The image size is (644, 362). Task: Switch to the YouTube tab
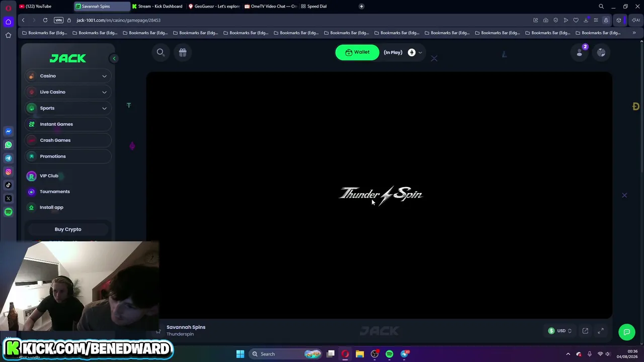tap(44, 7)
